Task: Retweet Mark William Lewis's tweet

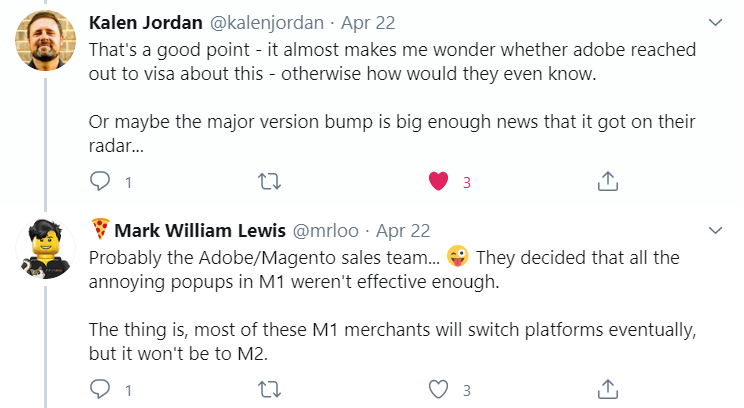Action: (x=270, y=389)
